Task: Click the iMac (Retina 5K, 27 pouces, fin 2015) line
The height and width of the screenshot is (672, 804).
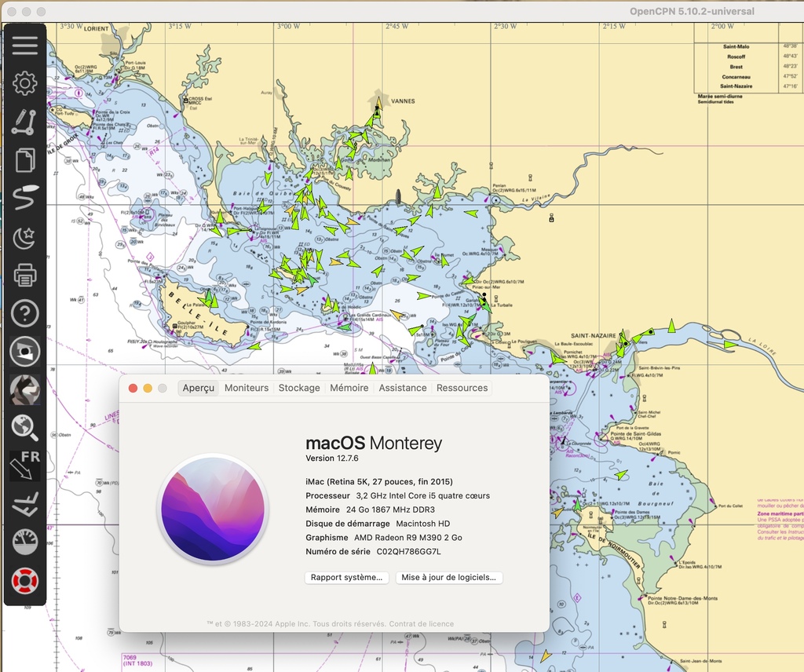Action: point(379,482)
